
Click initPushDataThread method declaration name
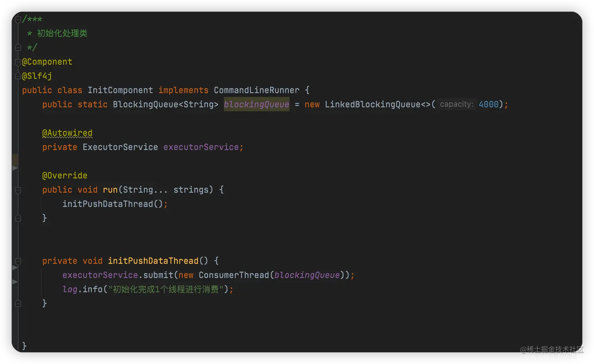click(153, 261)
